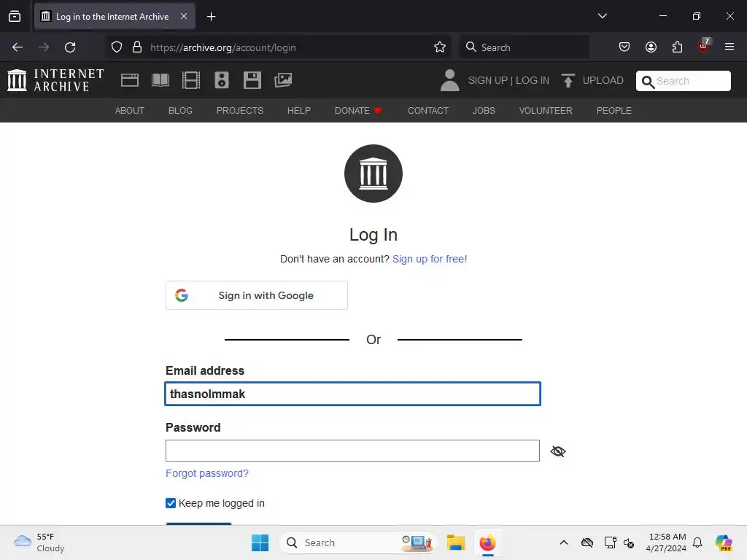Screen dimensions: 747x560
Task: Open the Texts book icon in Archive header
Action: (160, 80)
